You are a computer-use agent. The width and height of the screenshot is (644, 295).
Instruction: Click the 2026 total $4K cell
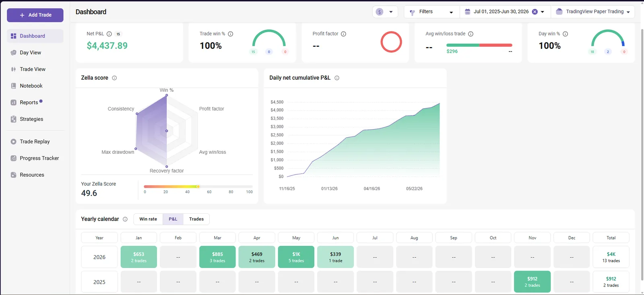(611, 257)
